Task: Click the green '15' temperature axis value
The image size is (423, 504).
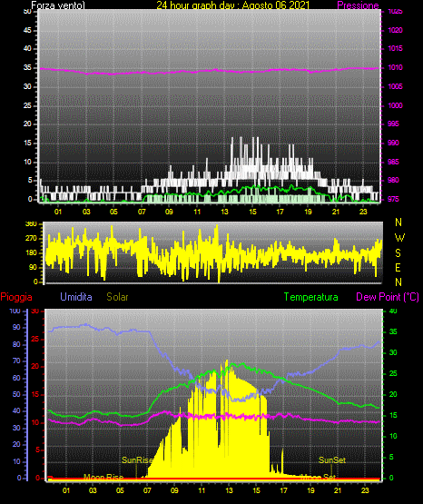Action: [393, 415]
